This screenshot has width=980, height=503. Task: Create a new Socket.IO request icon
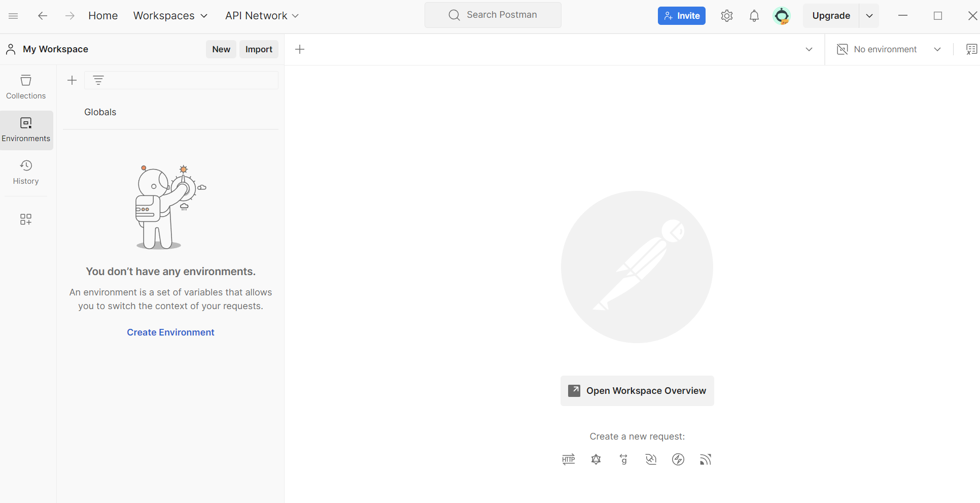click(678, 459)
